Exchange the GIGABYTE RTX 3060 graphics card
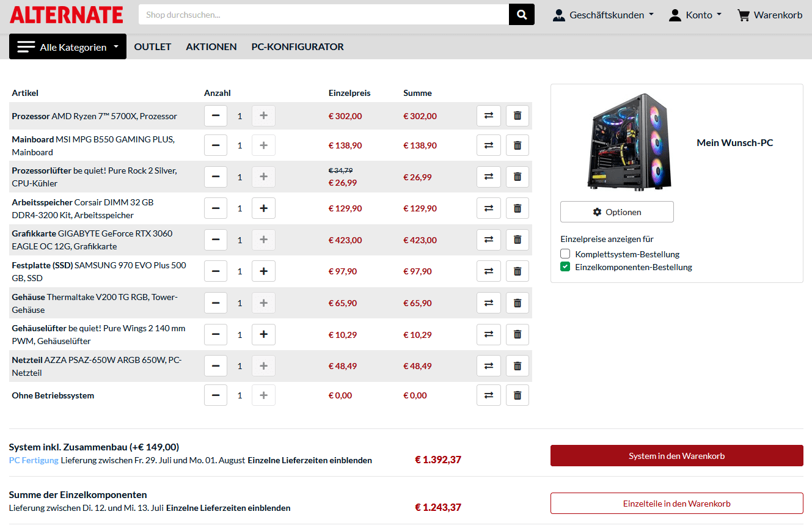The height and width of the screenshot is (528, 812). pos(488,240)
